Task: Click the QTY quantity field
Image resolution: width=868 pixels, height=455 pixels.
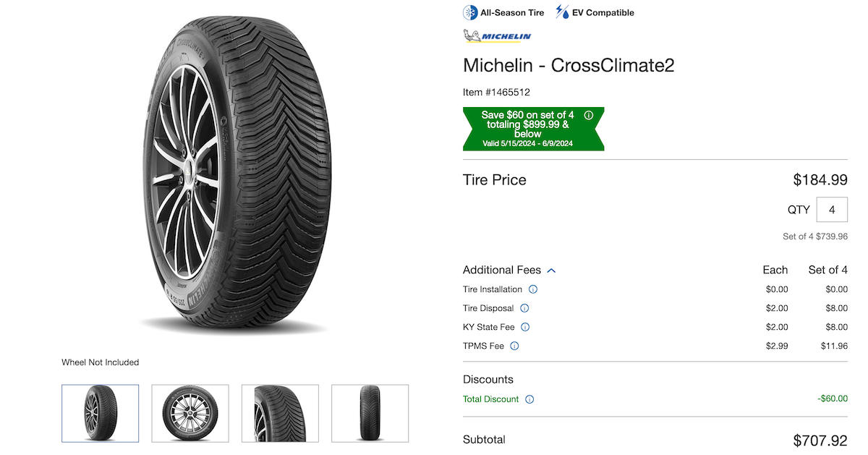Action: click(832, 210)
